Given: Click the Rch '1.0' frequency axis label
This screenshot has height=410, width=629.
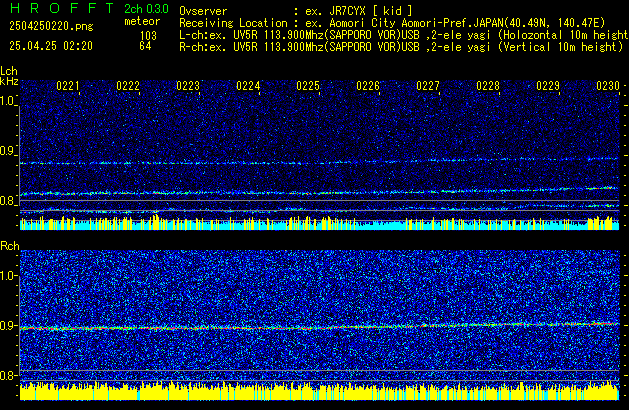Looking at the screenshot, I should coord(8,276).
